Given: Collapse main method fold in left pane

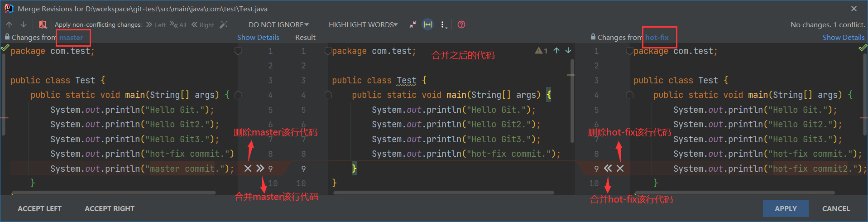Looking at the screenshot, I should 238,95.
